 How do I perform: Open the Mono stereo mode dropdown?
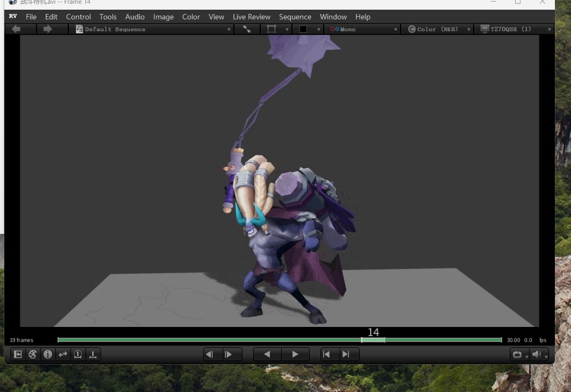click(x=363, y=29)
